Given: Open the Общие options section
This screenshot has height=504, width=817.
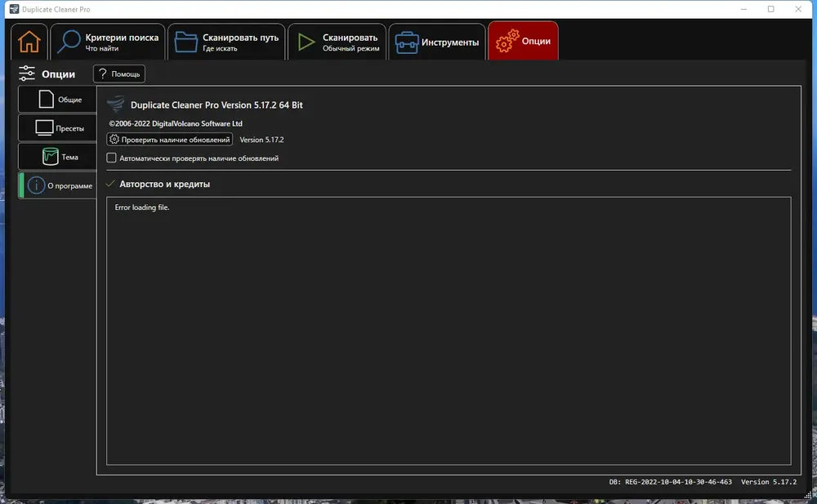Looking at the screenshot, I should (x=58, y=99).
